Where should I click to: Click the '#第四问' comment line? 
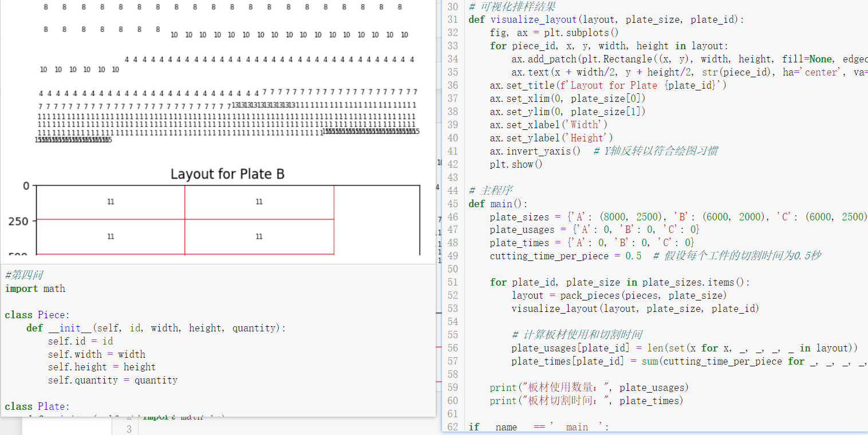[24, 275]
